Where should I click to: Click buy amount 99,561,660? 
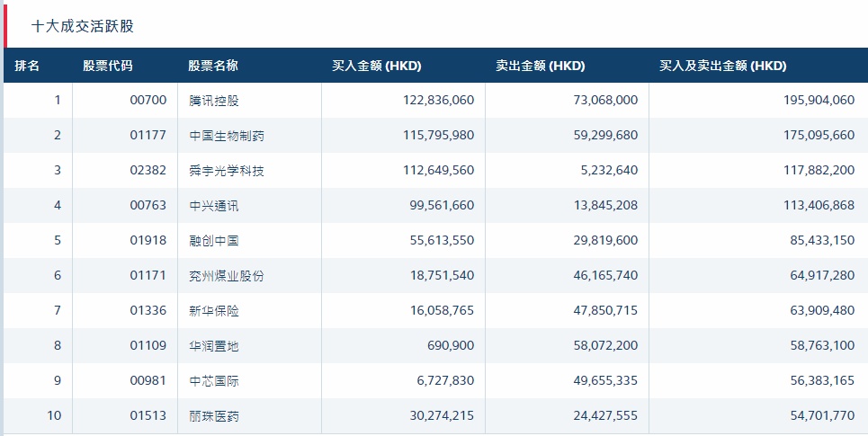pyautogui.click(x=442, y=205)
